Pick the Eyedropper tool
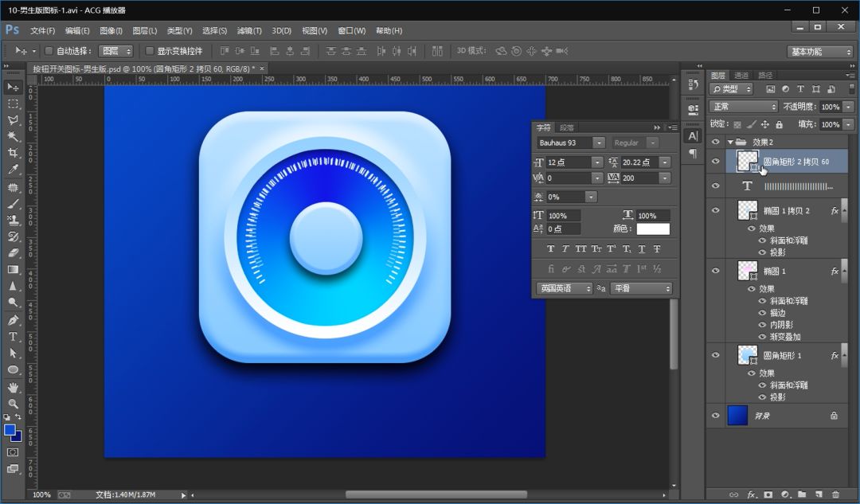Image resolution: width=860 pixels, height=504 pixels. (13, 170)
